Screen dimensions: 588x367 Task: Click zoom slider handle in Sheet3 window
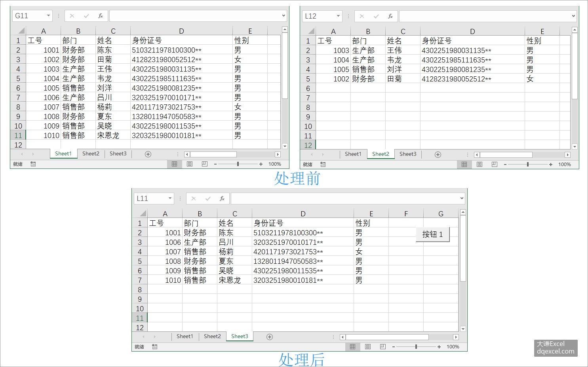pyautogui.click(x=416, y=347)
